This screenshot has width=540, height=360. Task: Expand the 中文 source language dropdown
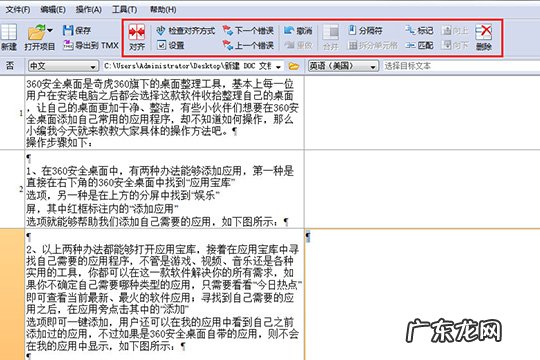(93, 66)
